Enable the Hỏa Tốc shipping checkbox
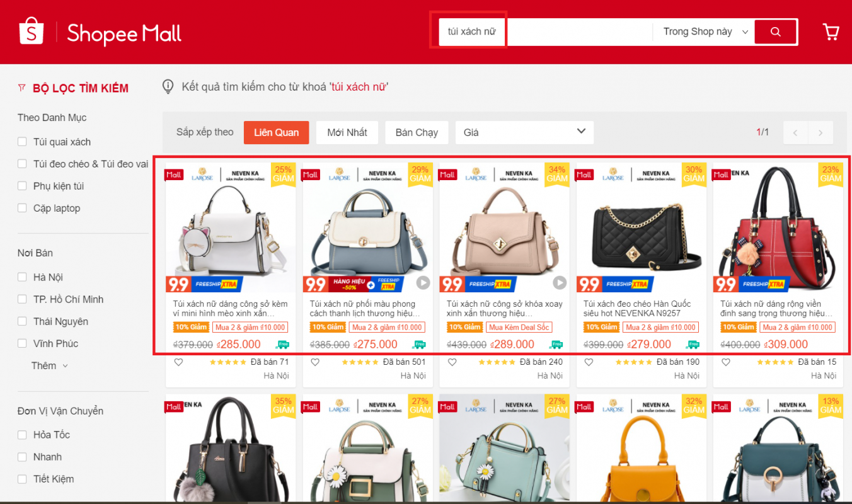Viewport: 852px width, 504px height. (22, 435)
